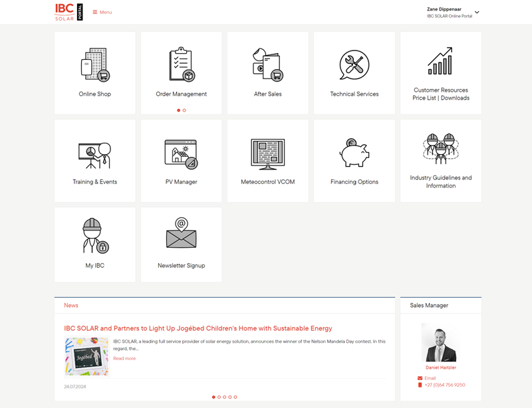Click the PV Manager label
532x408 pixels.
coord(181,182)
